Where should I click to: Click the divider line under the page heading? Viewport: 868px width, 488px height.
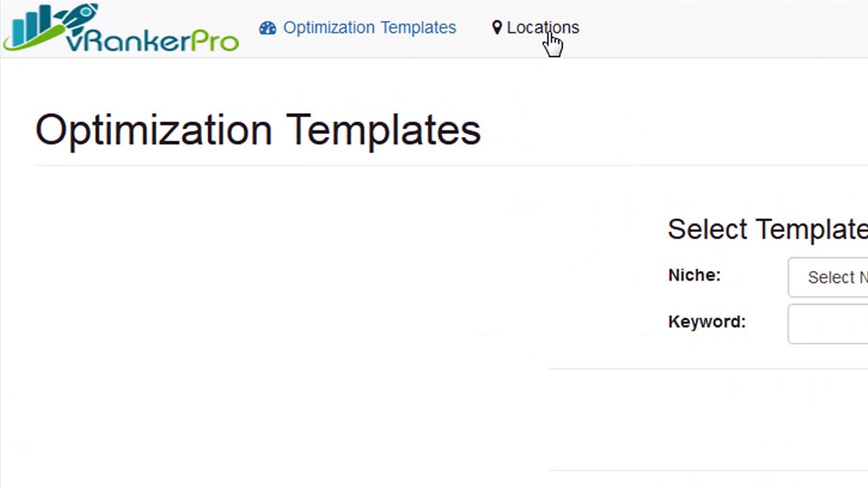point(451,165)
